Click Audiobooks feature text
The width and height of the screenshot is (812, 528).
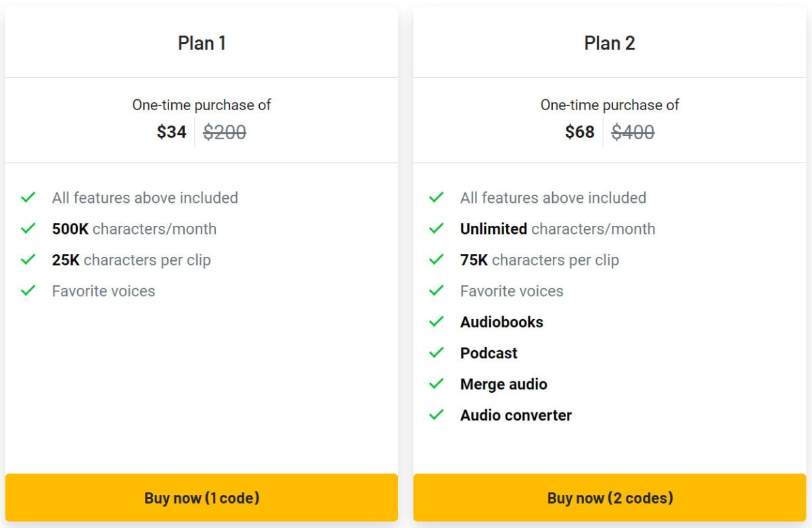click(x=501, y=322)
